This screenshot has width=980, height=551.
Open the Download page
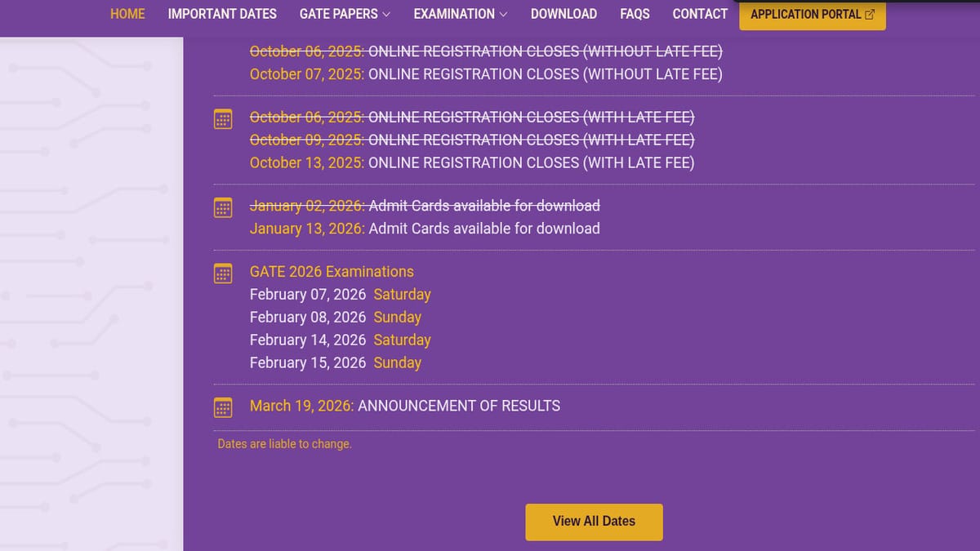[x=563, y=14]
